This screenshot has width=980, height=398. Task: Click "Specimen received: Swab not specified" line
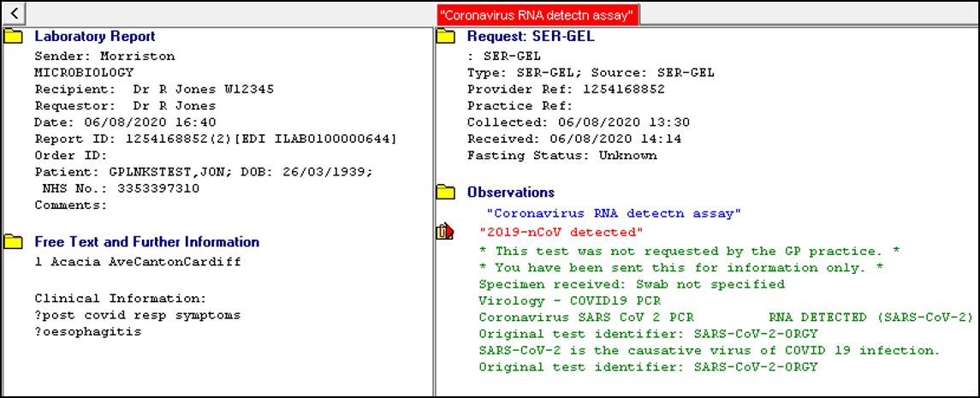[632, 284]
